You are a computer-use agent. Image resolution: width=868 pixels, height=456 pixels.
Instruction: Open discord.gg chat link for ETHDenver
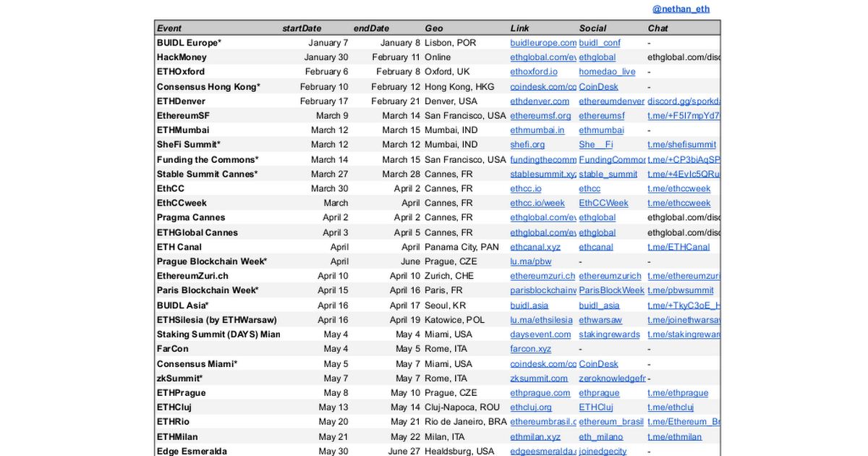(x=684, y=101)
